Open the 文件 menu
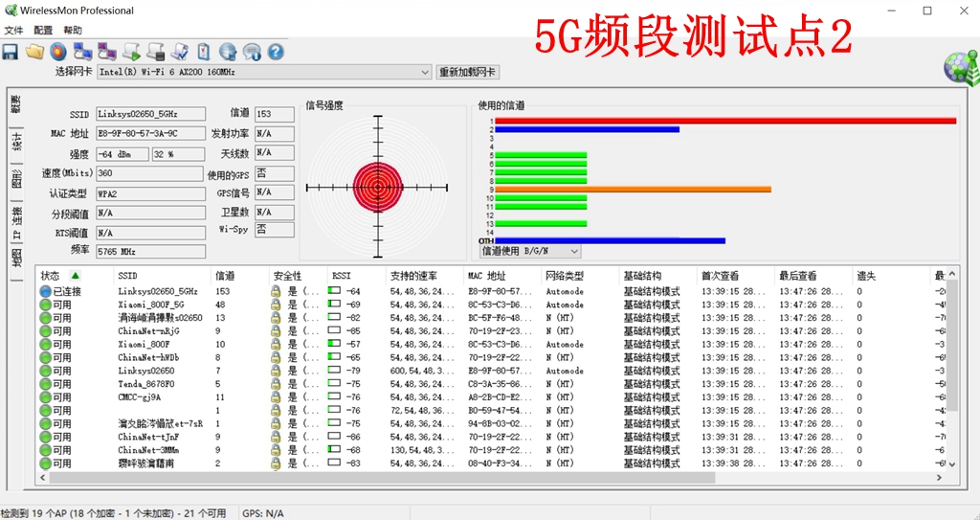 tap(13, 31)
